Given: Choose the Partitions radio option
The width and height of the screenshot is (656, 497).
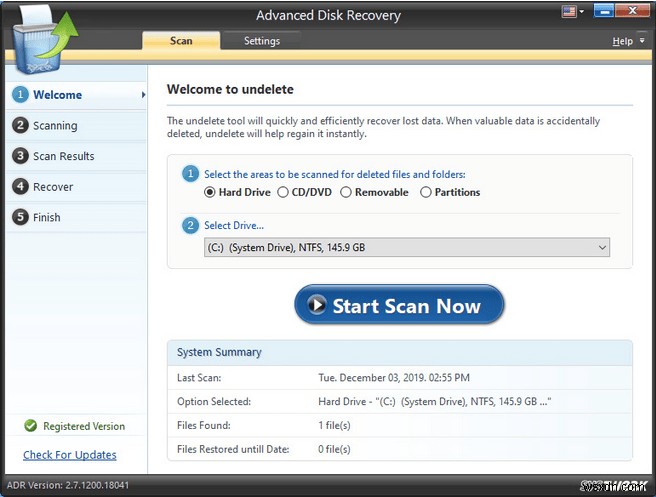Looking at the screenshot, I should (425, 192).
